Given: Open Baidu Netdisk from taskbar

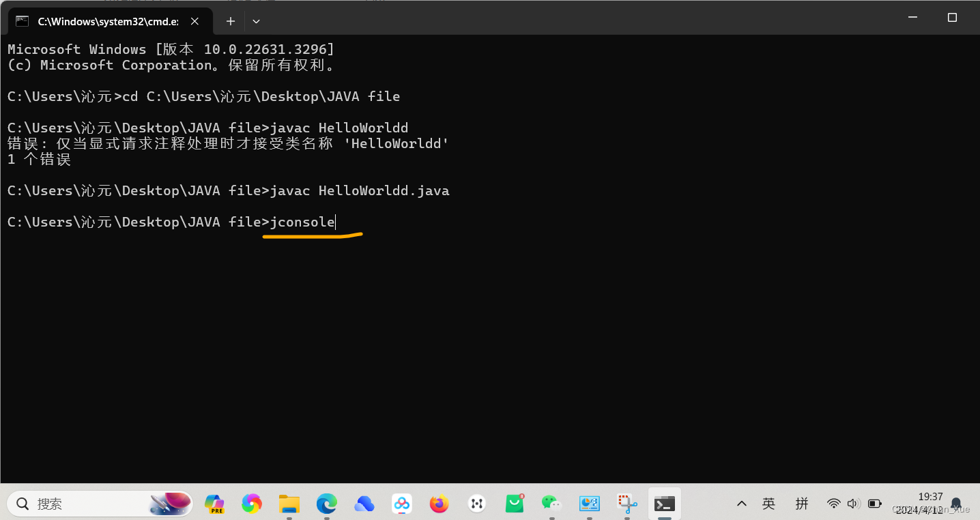Looking at the screenshot, I should click(x=402, y=504).
